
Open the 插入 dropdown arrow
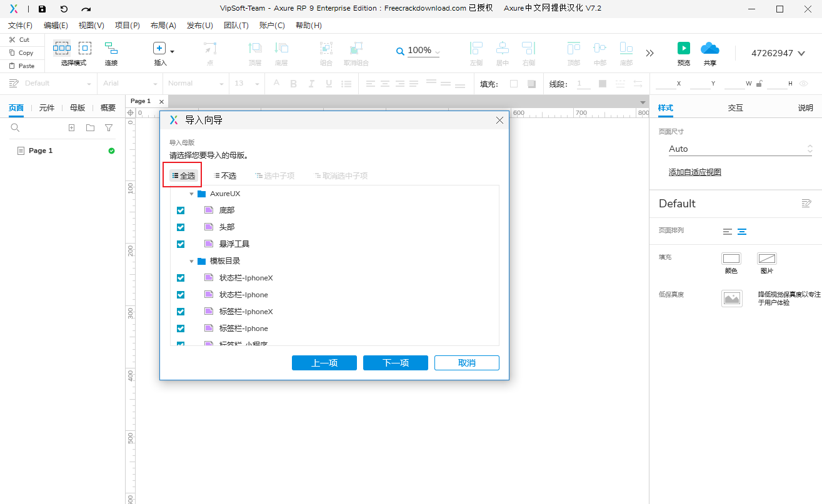click(x=173, y=51)
